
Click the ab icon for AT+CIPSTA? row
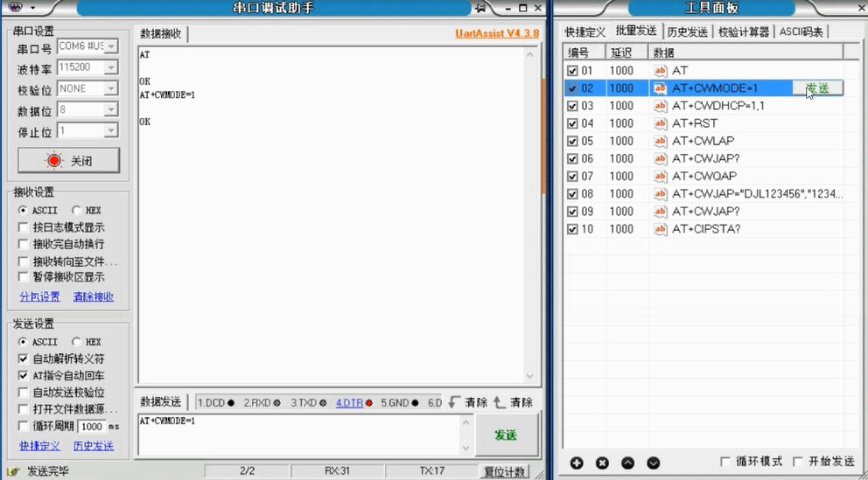click(x=660, y=229)
